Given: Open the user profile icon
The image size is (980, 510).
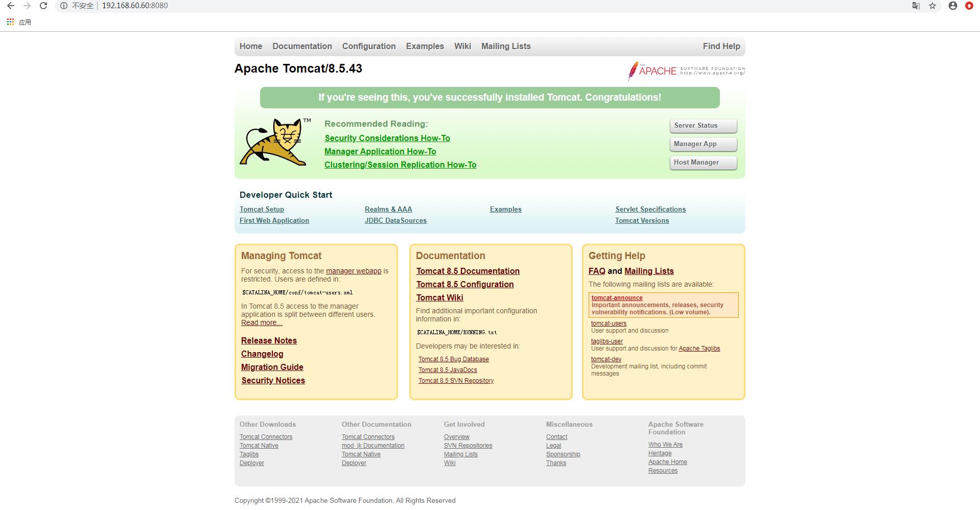Looking at the screenshot, I should [953, 6].
